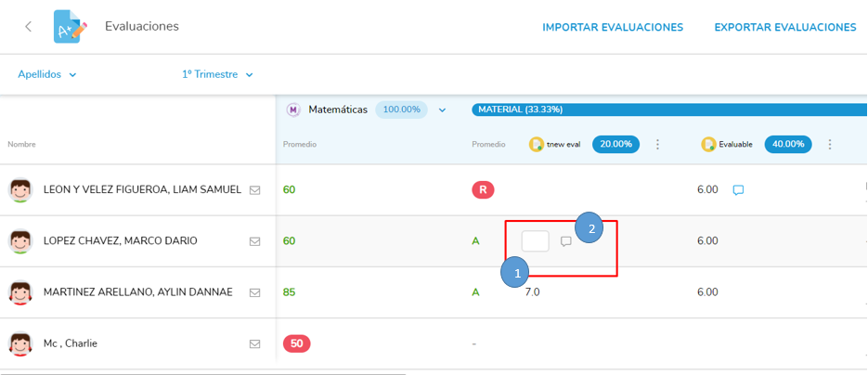Click EXPORTAR EVALUACIONES link
Viewport: 868px width, 375px height.
click(784, 27)
